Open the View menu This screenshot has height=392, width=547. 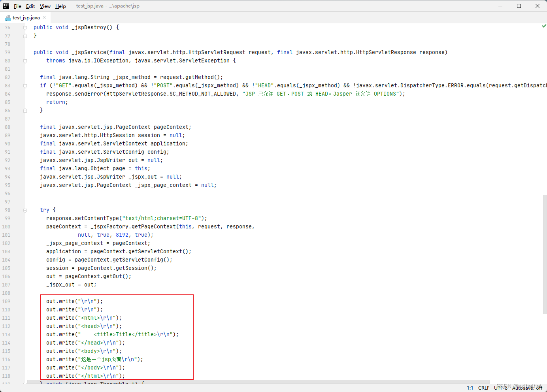point(45,6)
